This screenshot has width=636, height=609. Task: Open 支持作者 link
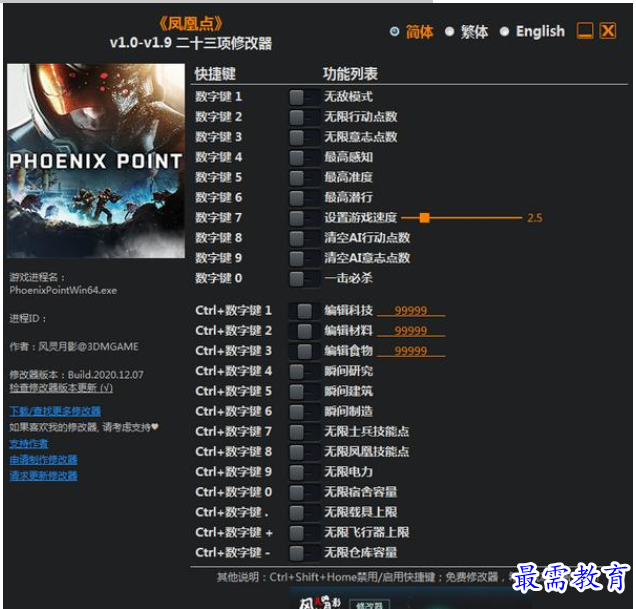28,444
